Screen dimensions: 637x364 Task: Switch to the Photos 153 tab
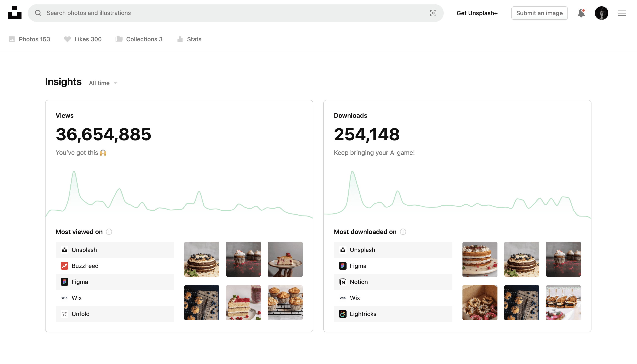point(30,39)
